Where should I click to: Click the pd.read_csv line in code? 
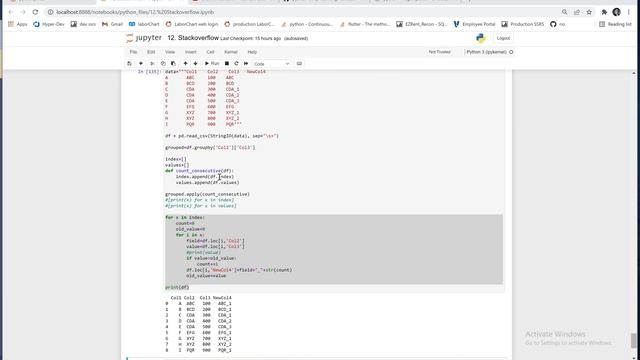click(x=222, y=136)
